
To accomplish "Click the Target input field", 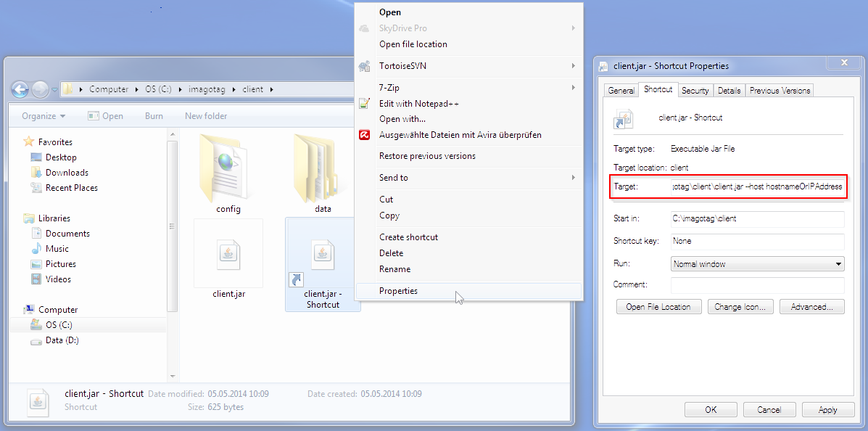I will click(757, 186).
